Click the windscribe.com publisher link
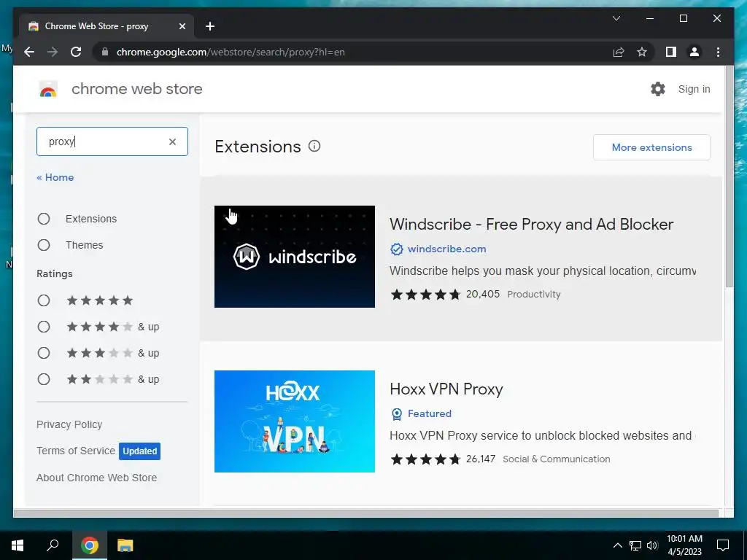Viewport: 747px width, 560px height. click(x=447, y=249)
